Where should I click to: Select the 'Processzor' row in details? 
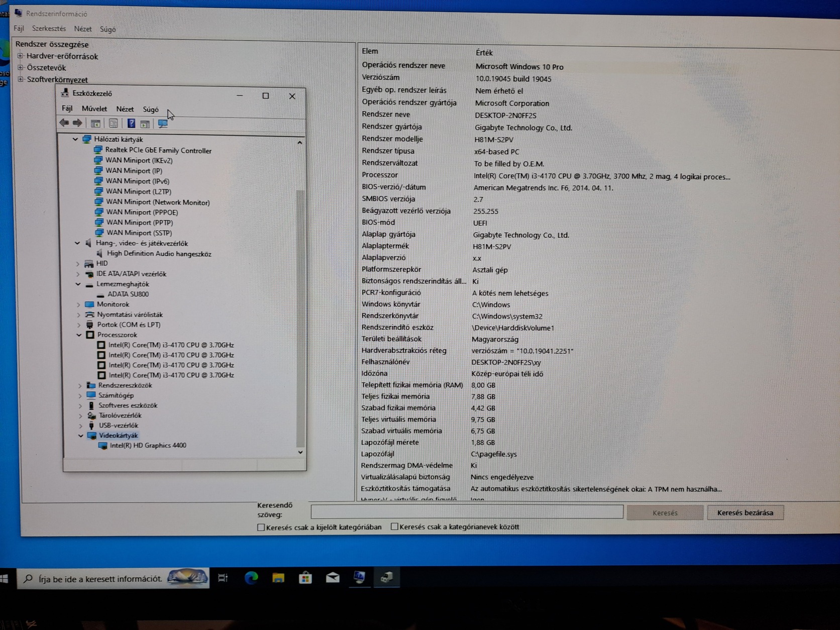click(x=546, y=176)
